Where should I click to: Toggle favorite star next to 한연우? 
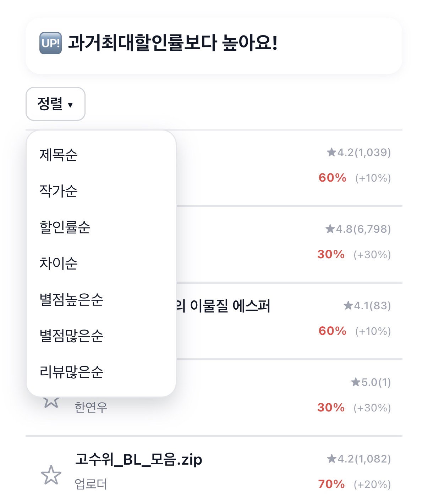tap(51, 401)
